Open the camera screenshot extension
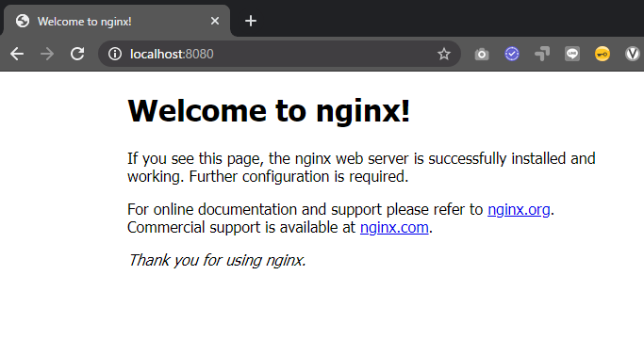Viewport: 644px width, 340px height. [x=482, y=54]
